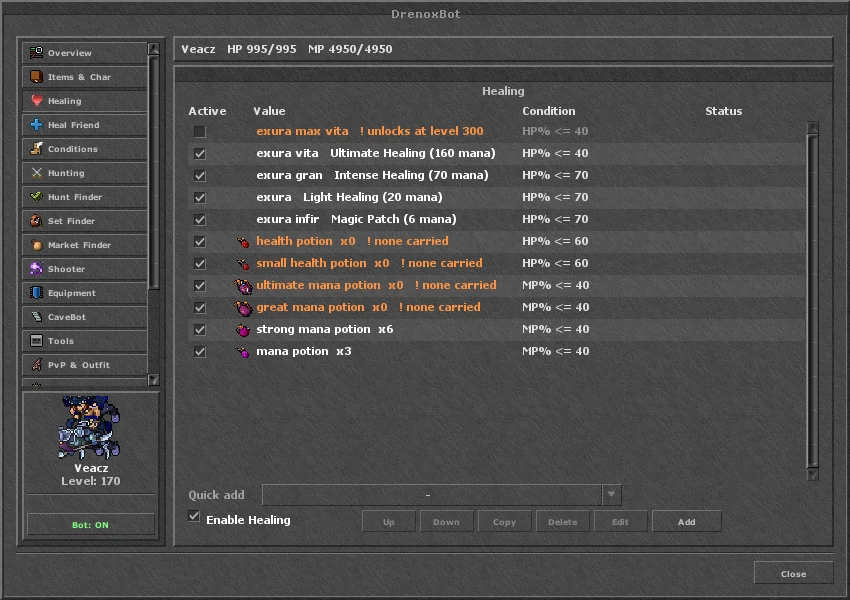Viewport: 850px width, 600px height.
Task: Click the Edit button
Action: coord(620,521)
